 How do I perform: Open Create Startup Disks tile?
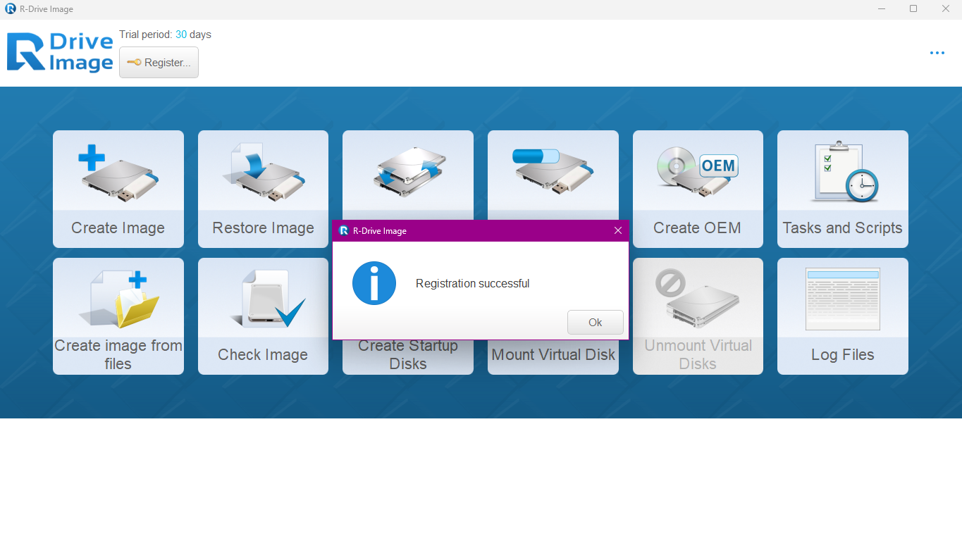pos(408,357)
